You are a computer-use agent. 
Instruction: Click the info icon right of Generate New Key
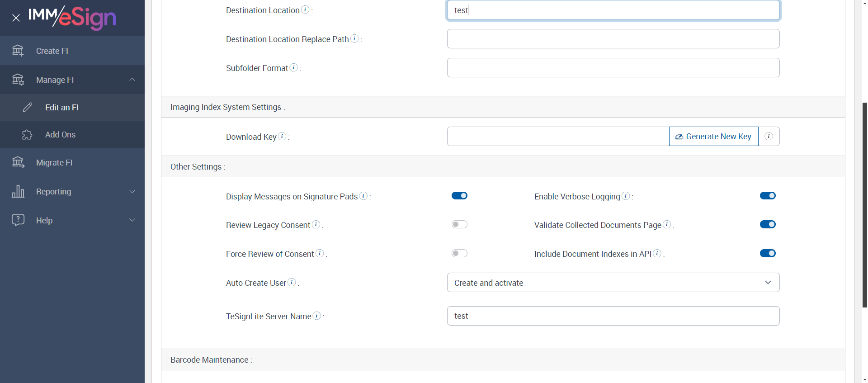pos(769,136)
